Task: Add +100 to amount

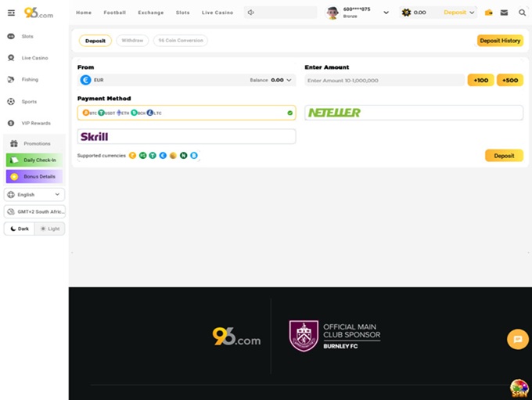Action: pos(481,80)
